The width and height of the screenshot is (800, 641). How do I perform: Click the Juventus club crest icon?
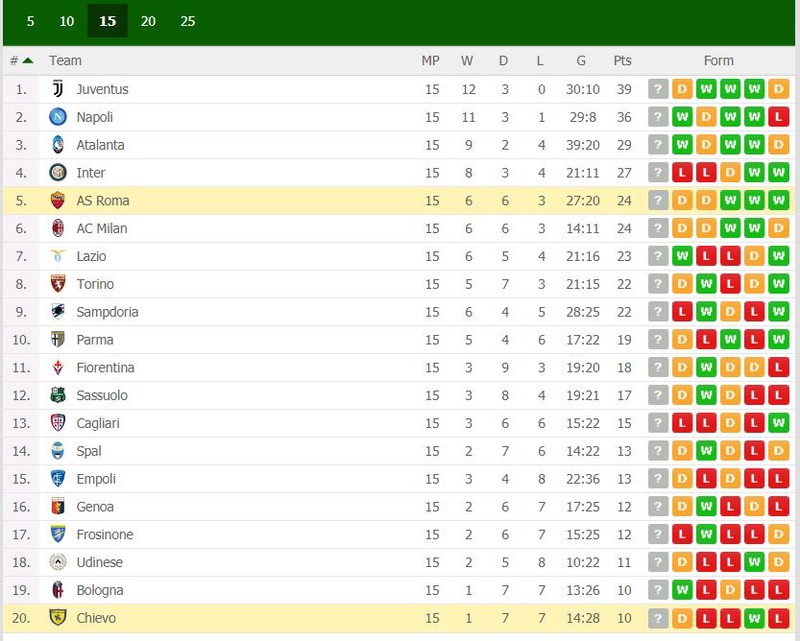click(x=58, y=89)
